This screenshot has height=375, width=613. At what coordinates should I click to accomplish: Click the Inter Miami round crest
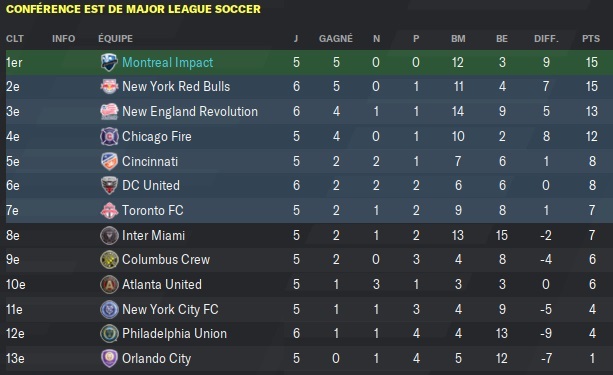click(x=109, y=235)
